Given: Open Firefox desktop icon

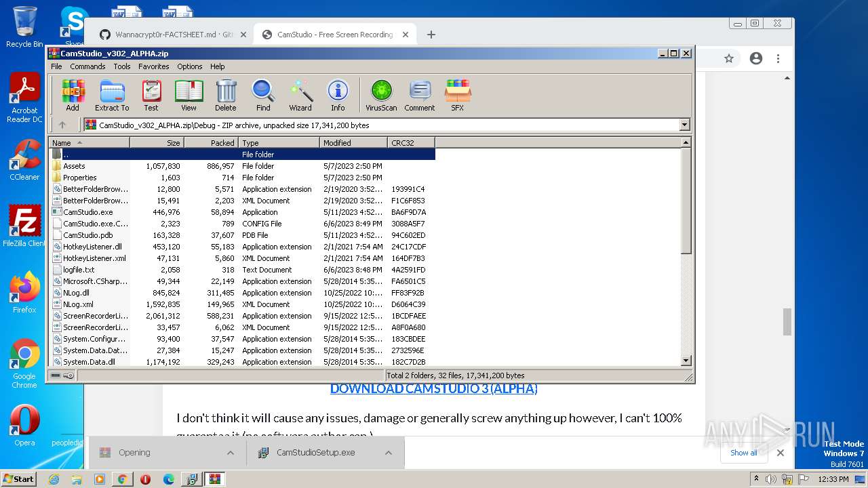Looking at the screenshot, I should coord(24,293).
